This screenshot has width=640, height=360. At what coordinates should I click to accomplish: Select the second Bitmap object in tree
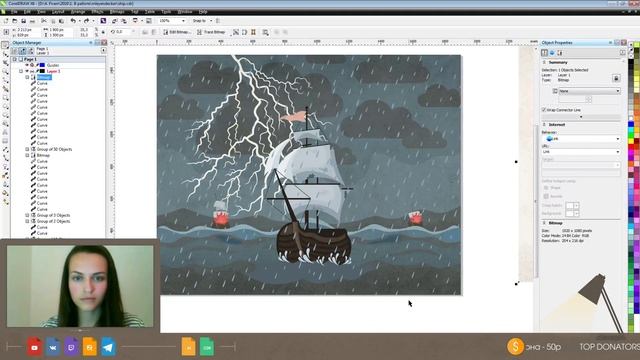pos(43,156)
